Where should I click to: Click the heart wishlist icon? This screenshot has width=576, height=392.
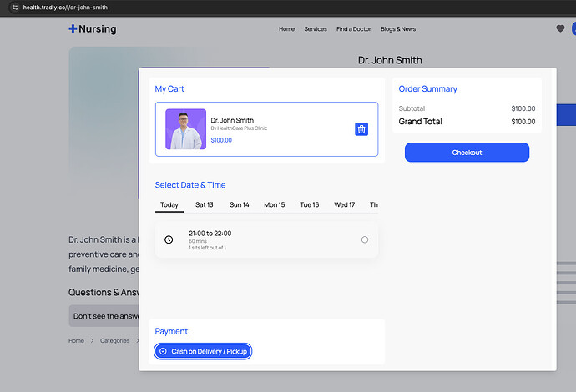[x=560, y=28]
